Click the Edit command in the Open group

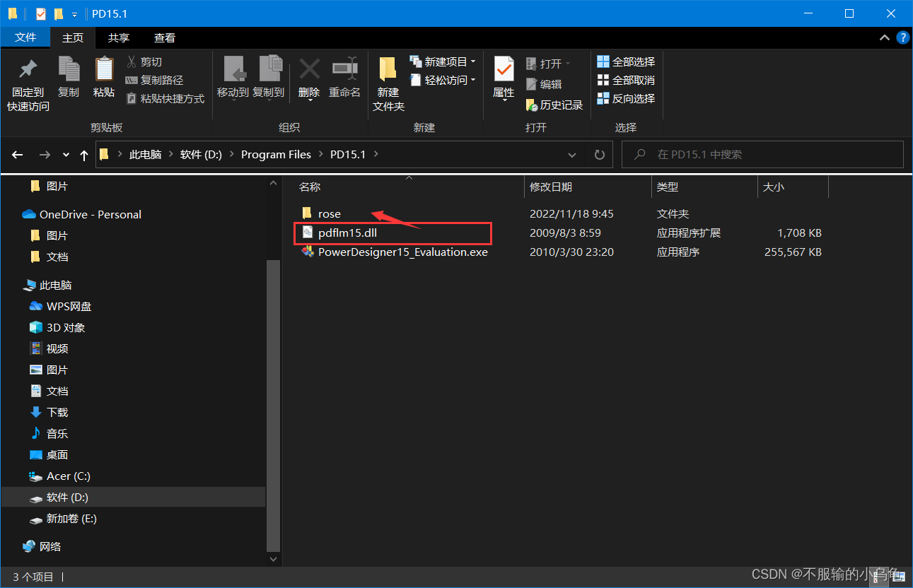pos(544,84)
